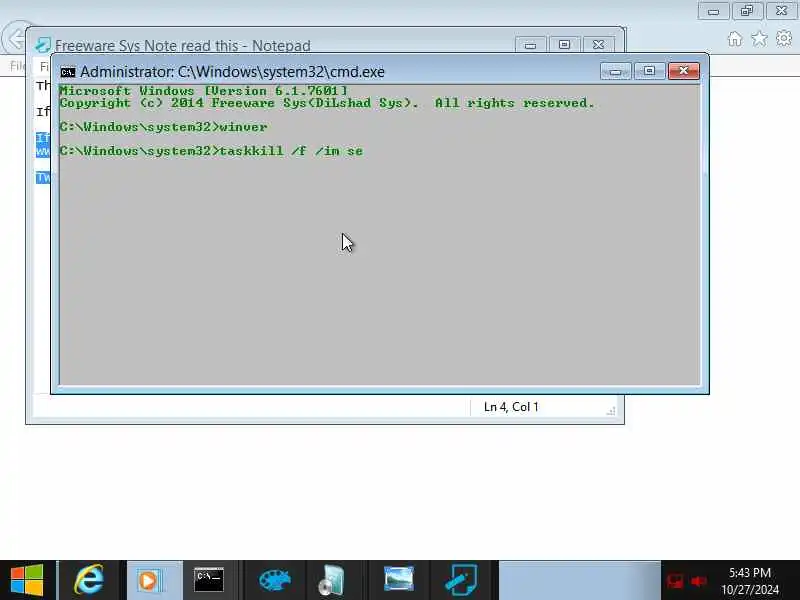Close the cmd.exe window

[684, 71]
